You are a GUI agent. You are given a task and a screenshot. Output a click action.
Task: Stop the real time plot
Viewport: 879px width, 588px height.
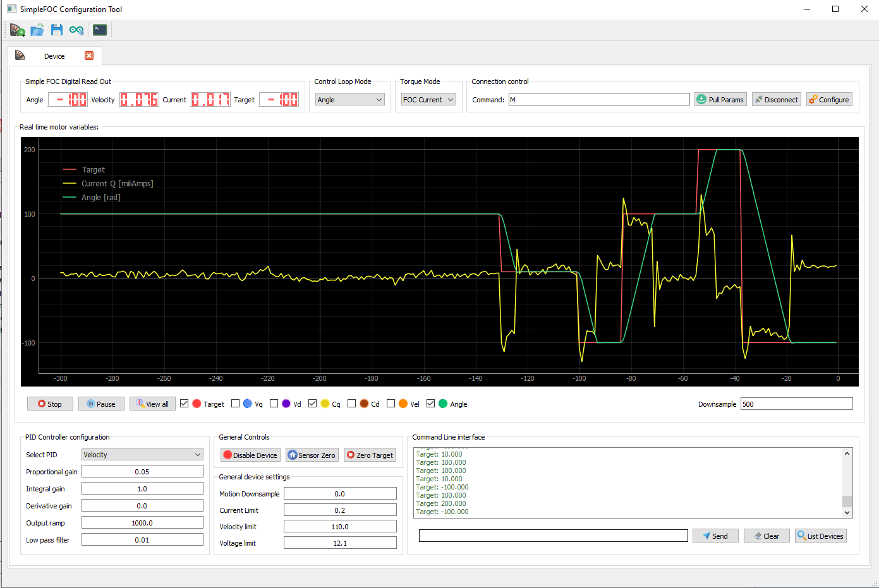point(50,404)
